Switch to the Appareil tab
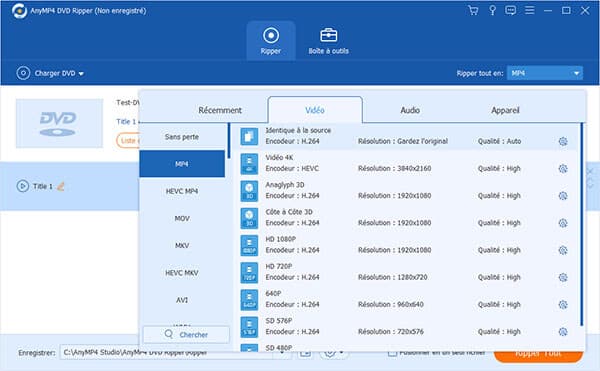 coord(505,110)
